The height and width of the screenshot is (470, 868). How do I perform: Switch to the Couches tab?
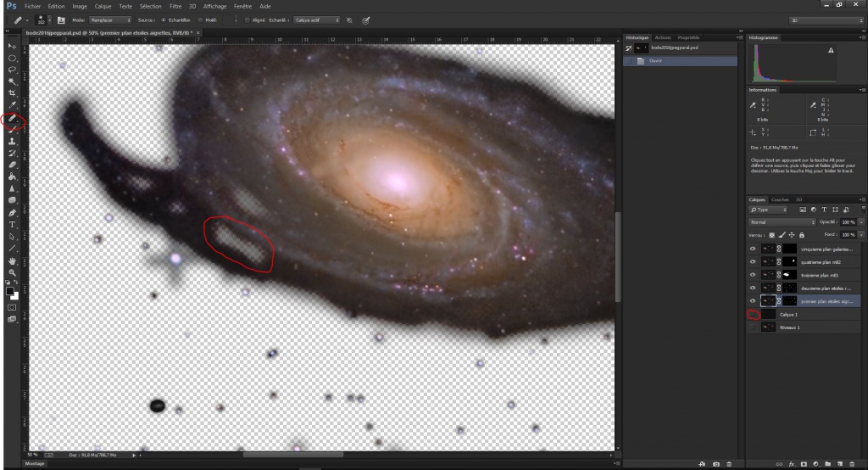[780, 199]
